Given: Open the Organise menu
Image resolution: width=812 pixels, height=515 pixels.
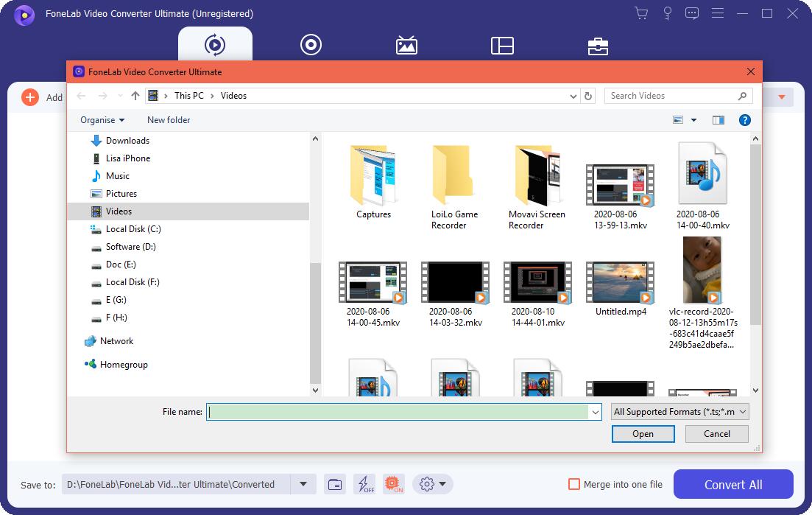Looking at the screenshot, I should (x=102, y=120).
